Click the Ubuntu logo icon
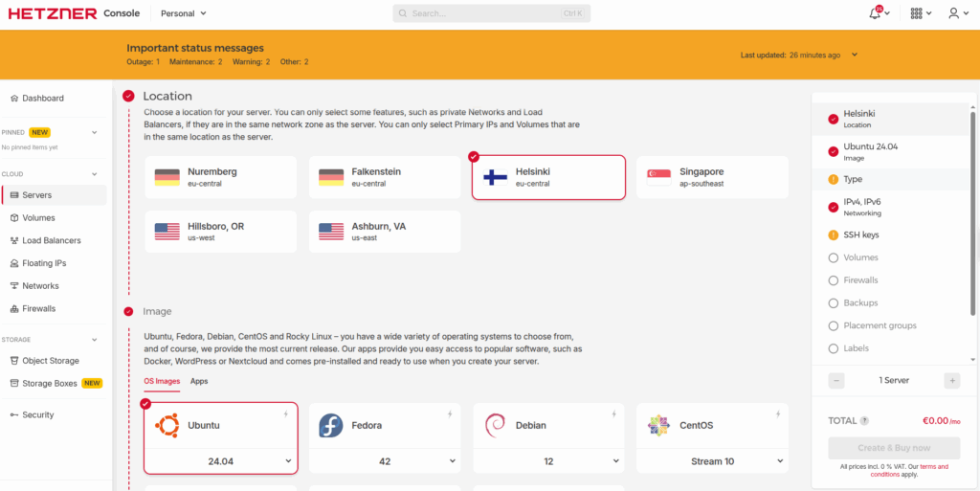The image size is (980, 491). point(167,425)
